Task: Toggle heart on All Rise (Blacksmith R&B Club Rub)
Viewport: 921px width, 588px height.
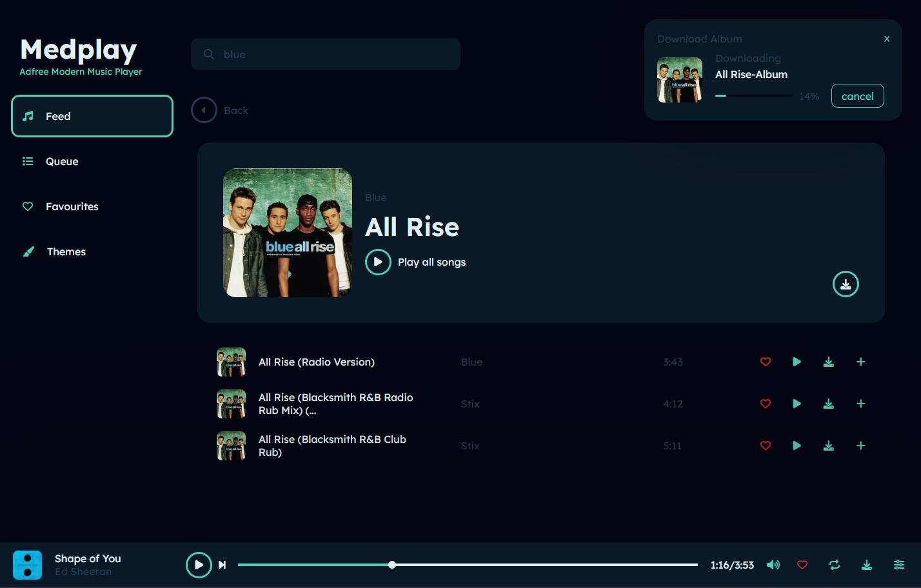Action: (x=766, y=446)
